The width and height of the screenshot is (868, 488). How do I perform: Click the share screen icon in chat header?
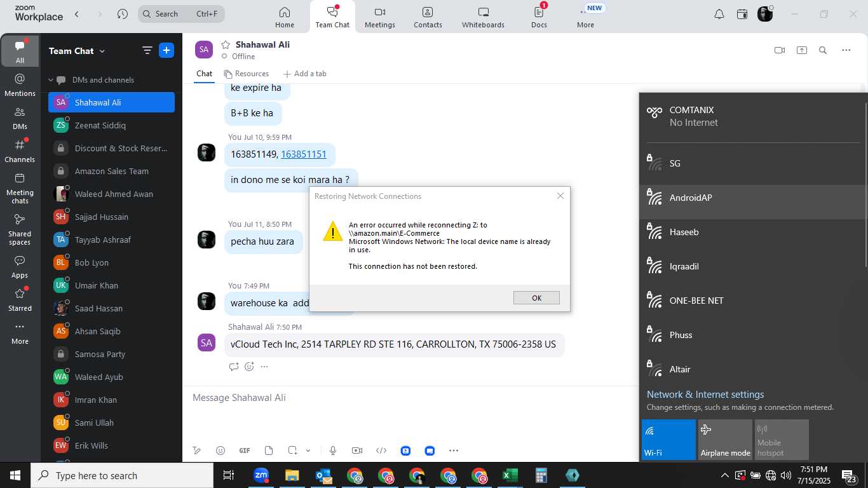[x=802, y=50]
